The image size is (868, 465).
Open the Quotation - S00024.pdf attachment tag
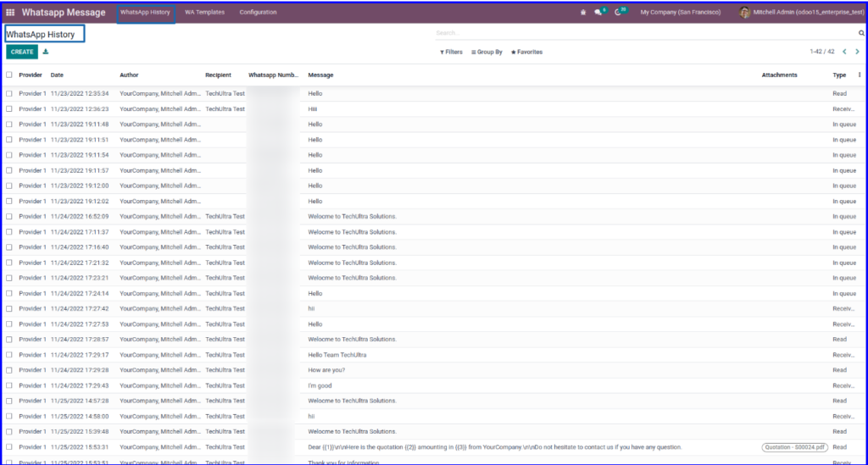coord(795,447)
